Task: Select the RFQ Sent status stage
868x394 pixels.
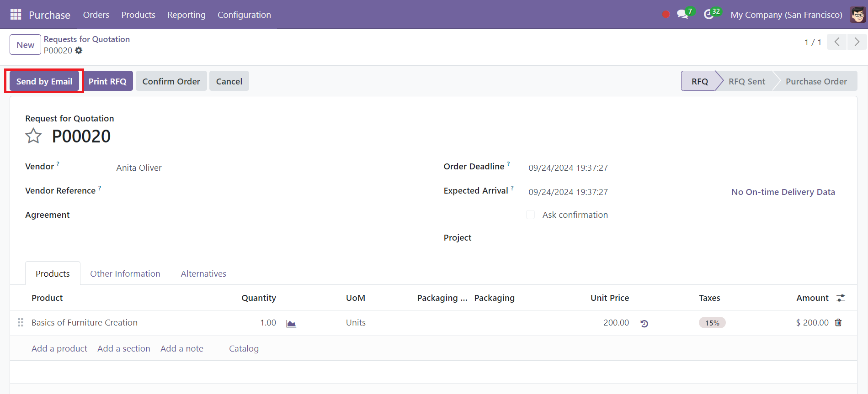Action: tap(747, 81)
